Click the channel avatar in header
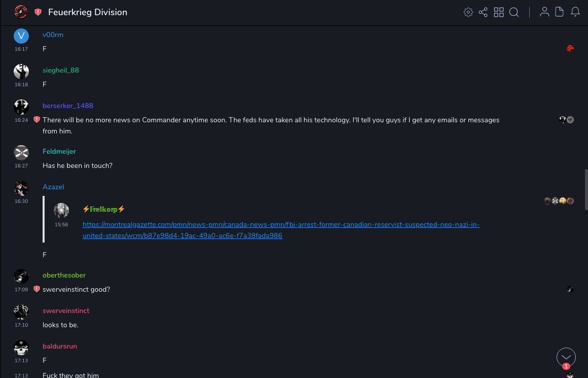588x378 pixels. 21,12
